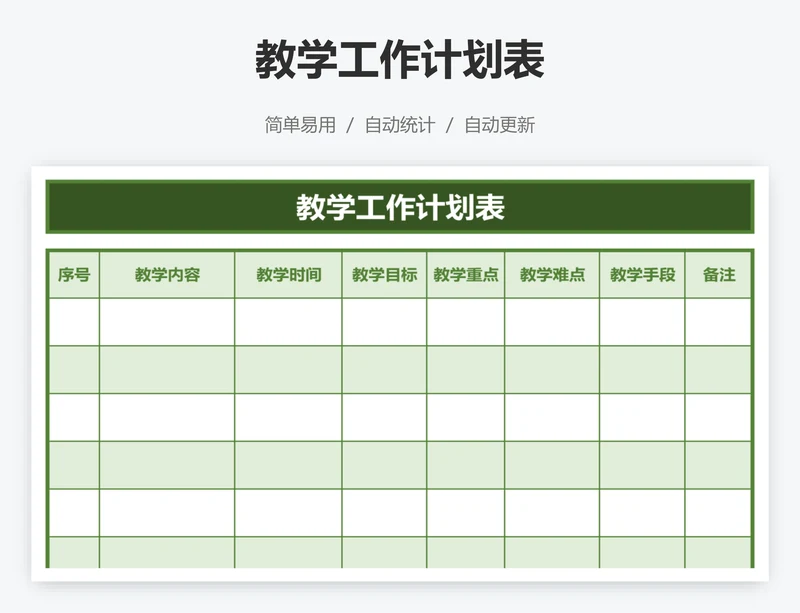Select the 备注 column header
The width and height of the screenshot is (800, 613).
pos(718,275)
